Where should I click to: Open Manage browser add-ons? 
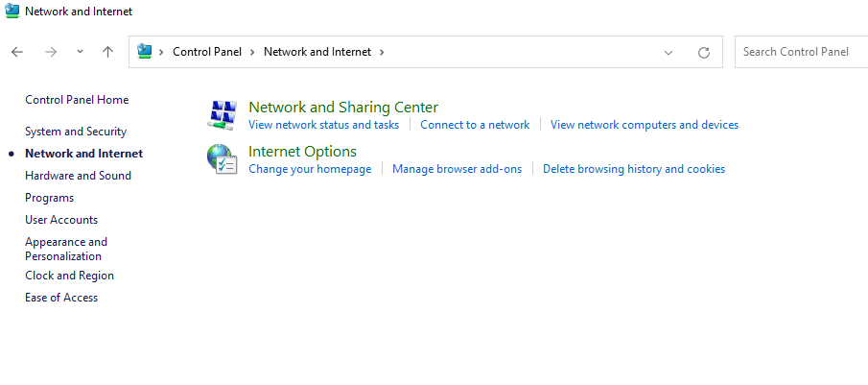tap(457, 169)
